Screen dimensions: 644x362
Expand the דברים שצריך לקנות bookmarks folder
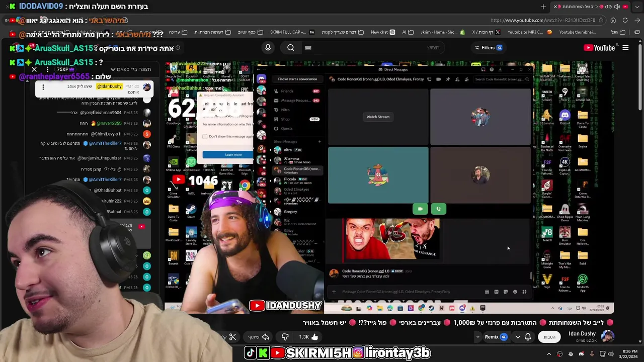(343, 32)
